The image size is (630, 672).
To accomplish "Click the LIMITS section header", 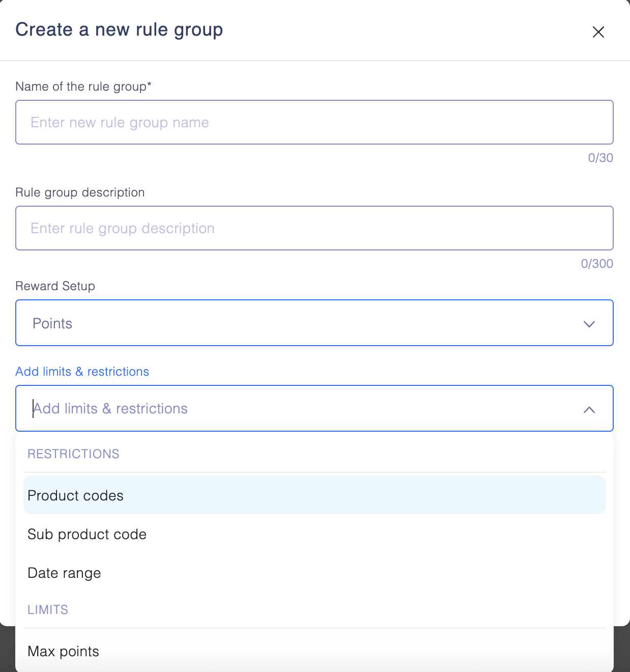I will click(48, 610).
